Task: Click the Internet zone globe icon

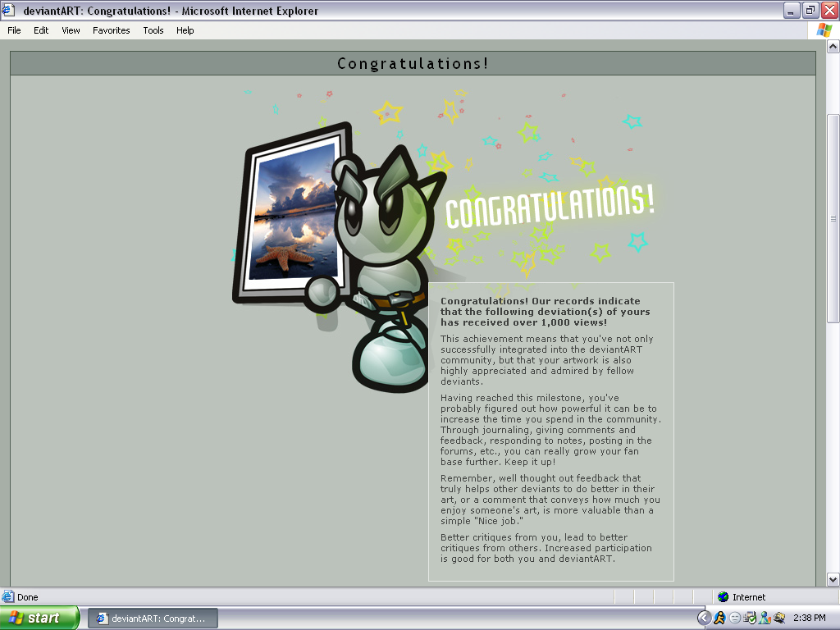Action: click(x=724, y=597)
